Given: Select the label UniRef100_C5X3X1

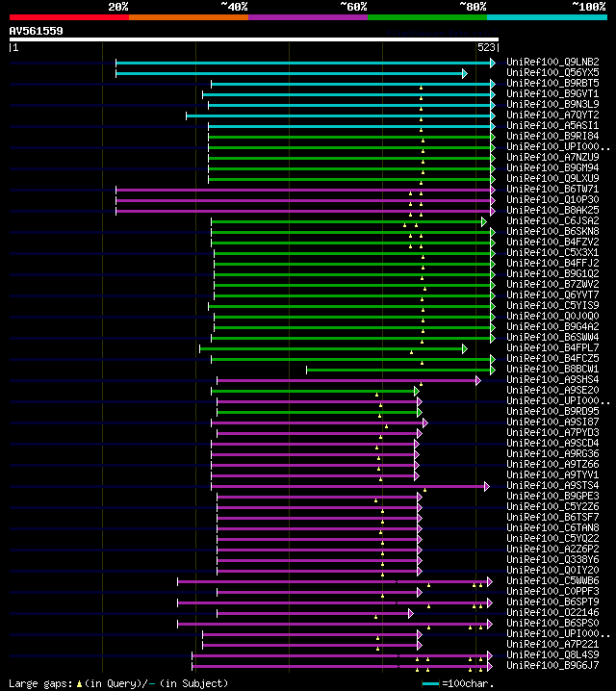Looking at the screenshot, I should (552, 252).
